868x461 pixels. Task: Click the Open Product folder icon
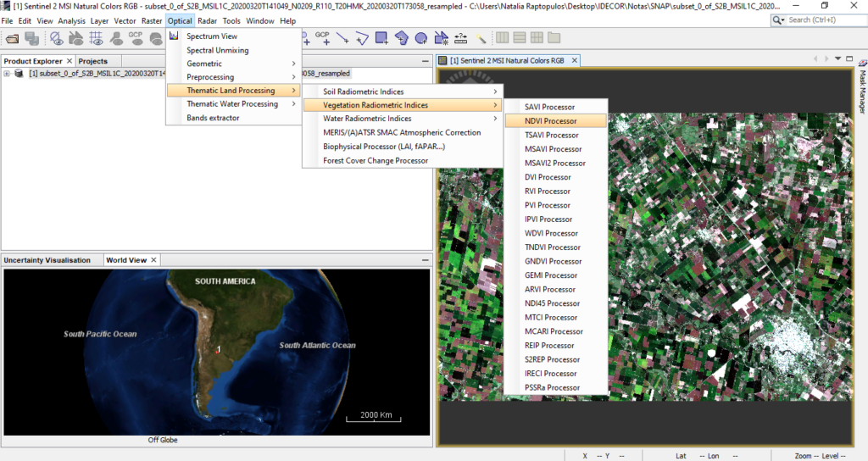tap(12, 38)
